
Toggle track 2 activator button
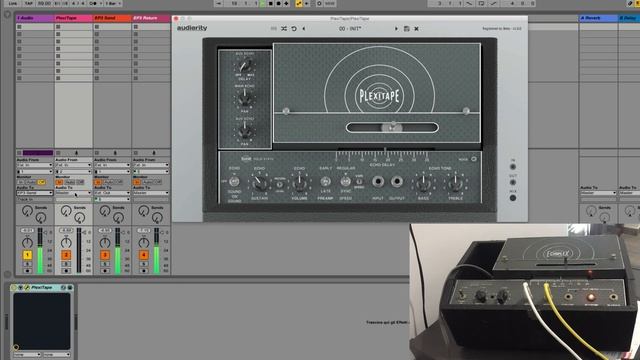coord(66,255)
